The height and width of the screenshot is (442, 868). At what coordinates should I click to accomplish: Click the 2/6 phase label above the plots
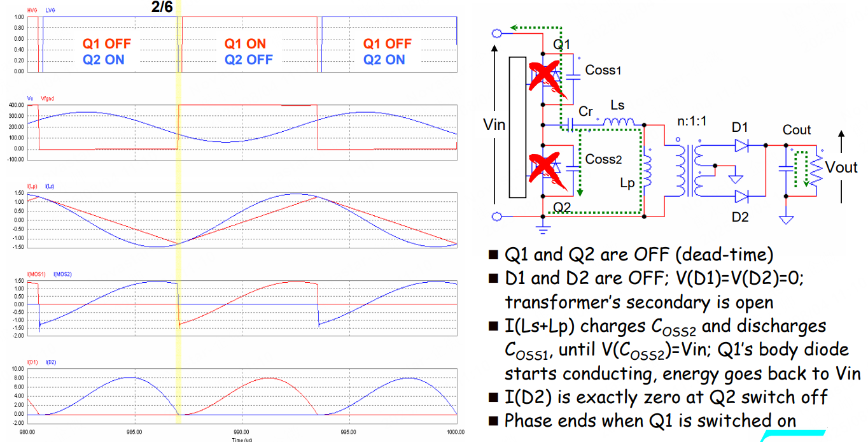point(162,6)
